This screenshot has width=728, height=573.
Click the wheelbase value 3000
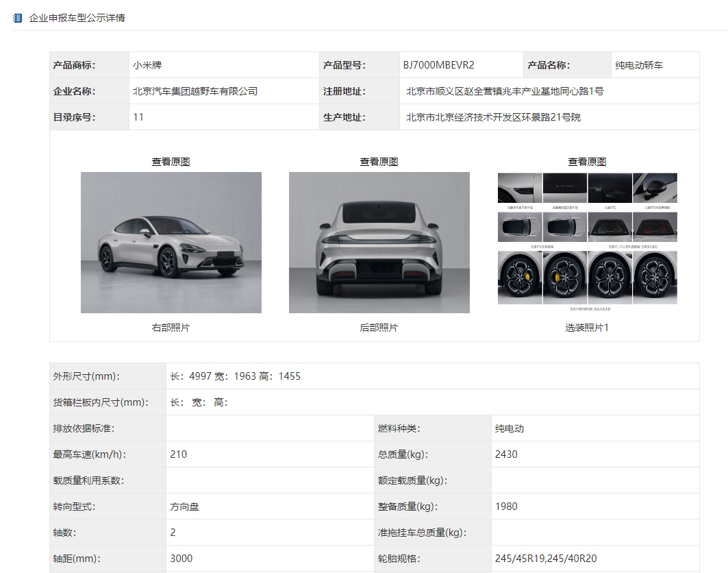[x=181, y=559]
